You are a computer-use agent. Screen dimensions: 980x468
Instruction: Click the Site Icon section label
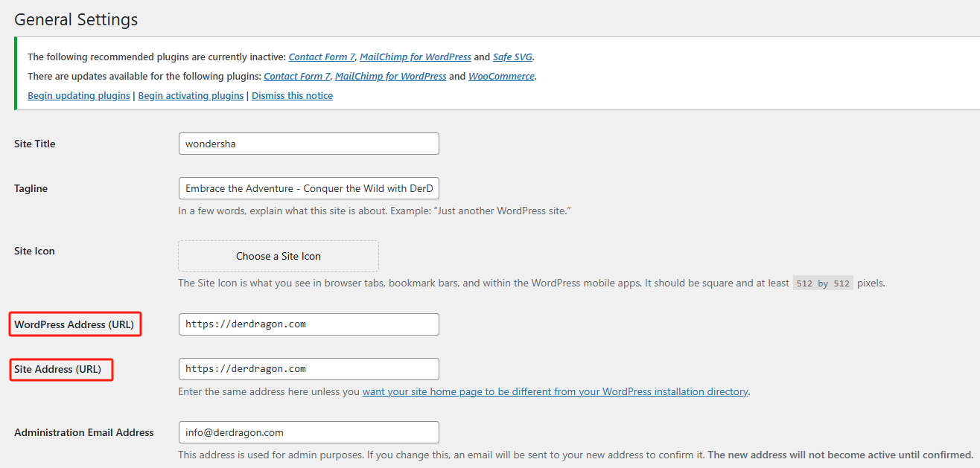(34, 251)
